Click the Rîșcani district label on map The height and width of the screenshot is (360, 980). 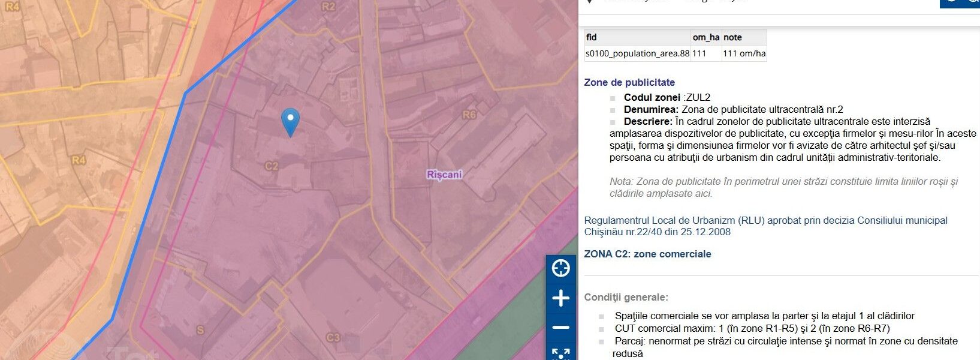pyautogui.click(x=444, y=175)
